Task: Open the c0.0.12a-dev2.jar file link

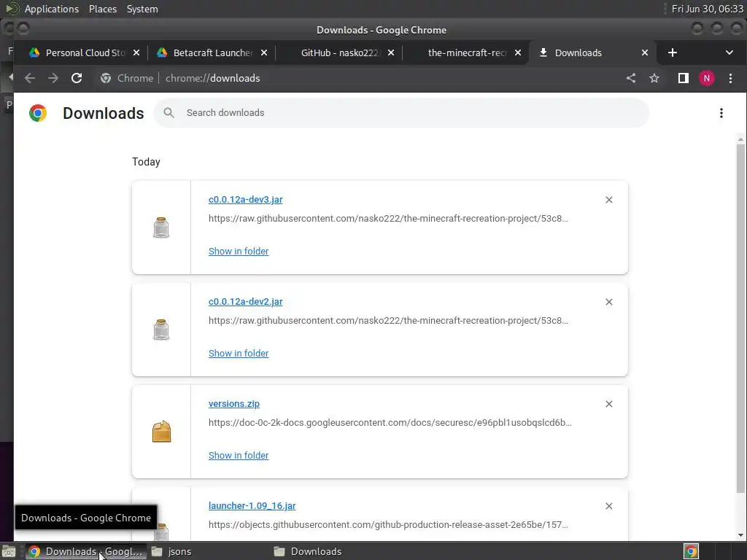Action: pyautogui.click(x=245, y=301)
